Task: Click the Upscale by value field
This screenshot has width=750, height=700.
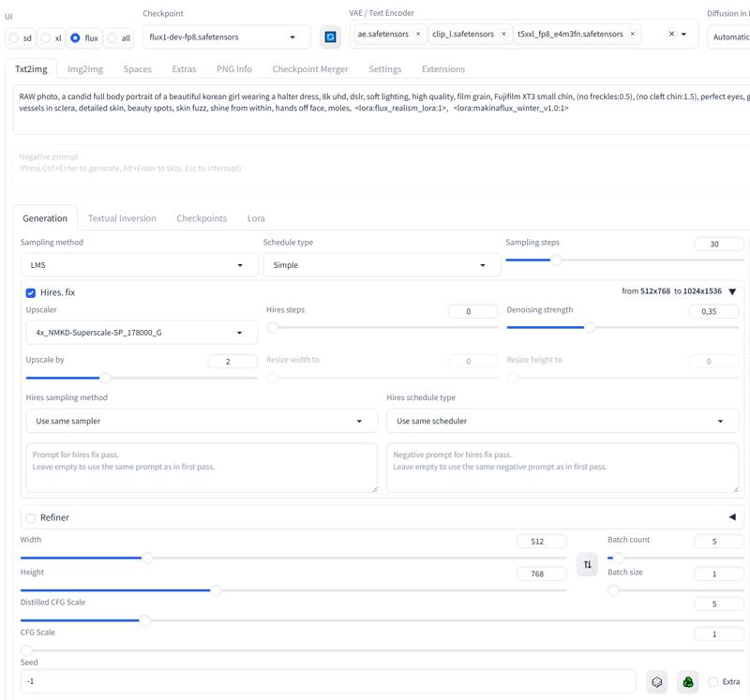Action: (232, 362)
